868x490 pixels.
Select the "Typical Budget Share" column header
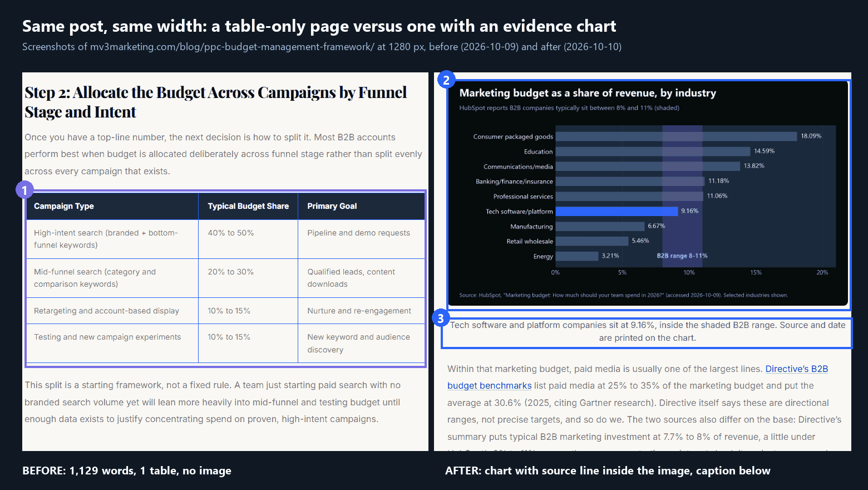coord(248,206)
